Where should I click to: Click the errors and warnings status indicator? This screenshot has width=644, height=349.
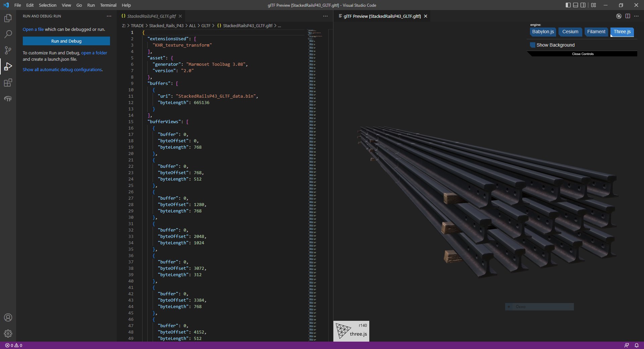tap(14, 345)
